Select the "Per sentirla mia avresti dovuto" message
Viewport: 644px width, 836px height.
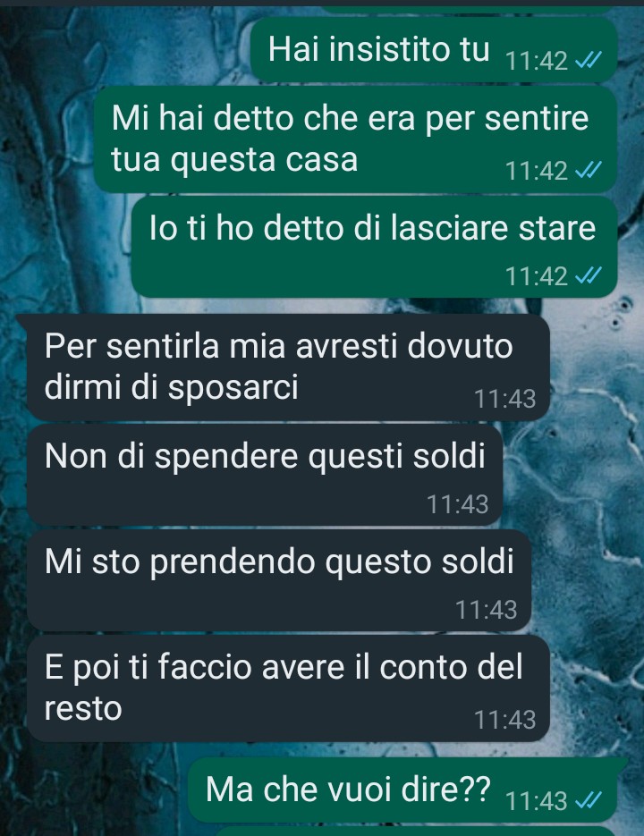click(288, 367)
